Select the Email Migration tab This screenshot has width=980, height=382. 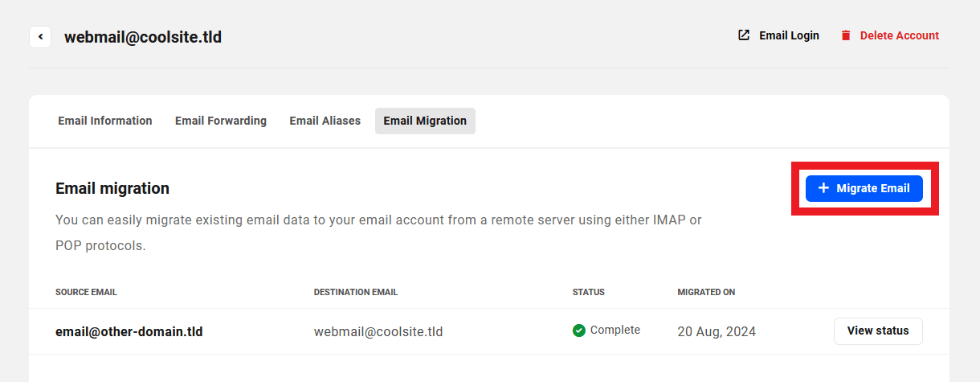(425, 121)
